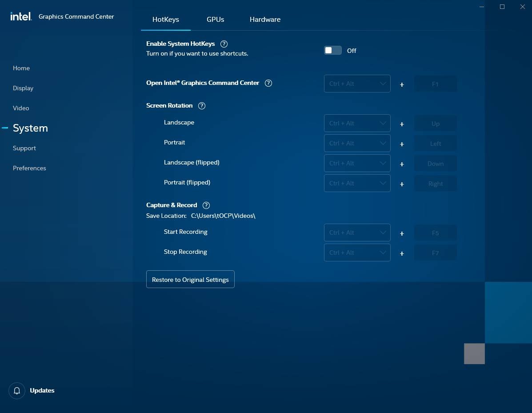
Task: Minimize the Graphics Command Center window
Action: tap(482, 7)
